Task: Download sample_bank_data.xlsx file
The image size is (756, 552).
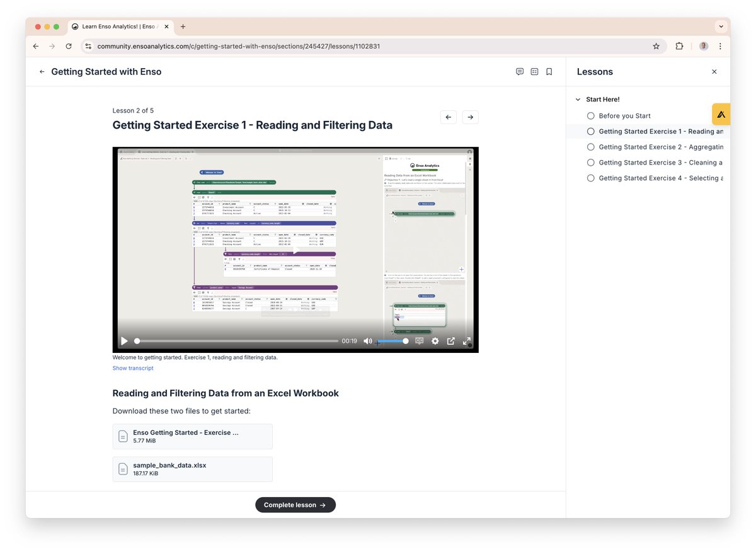Action: [193, 469]
